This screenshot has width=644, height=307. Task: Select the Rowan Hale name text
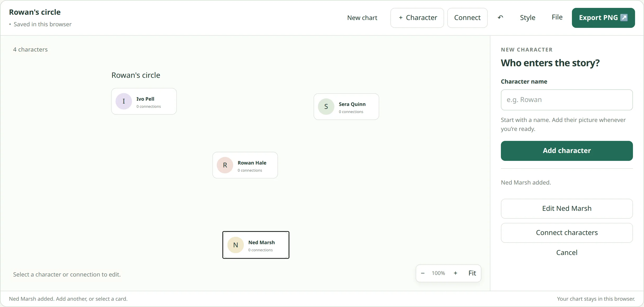point(252,163)
